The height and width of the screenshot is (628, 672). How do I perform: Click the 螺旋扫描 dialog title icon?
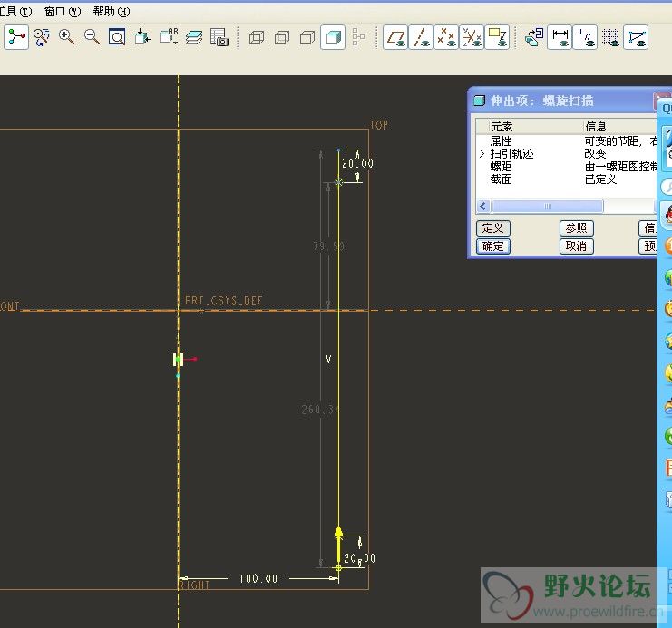[479, 101]
